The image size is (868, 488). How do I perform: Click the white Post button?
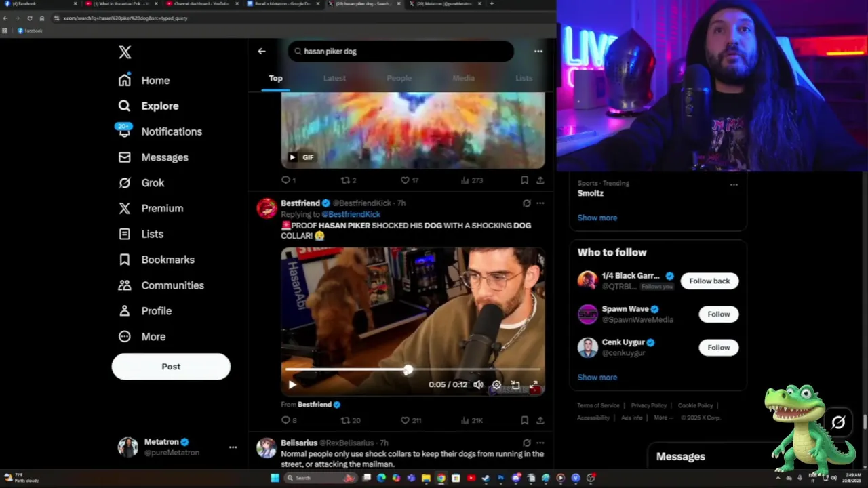click(171, 366)
